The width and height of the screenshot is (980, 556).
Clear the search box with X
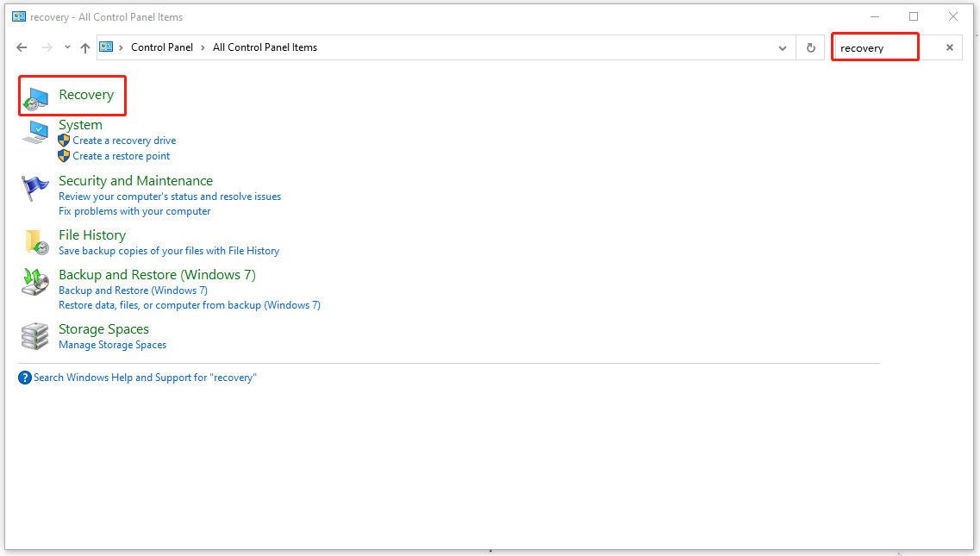[949, 48]
